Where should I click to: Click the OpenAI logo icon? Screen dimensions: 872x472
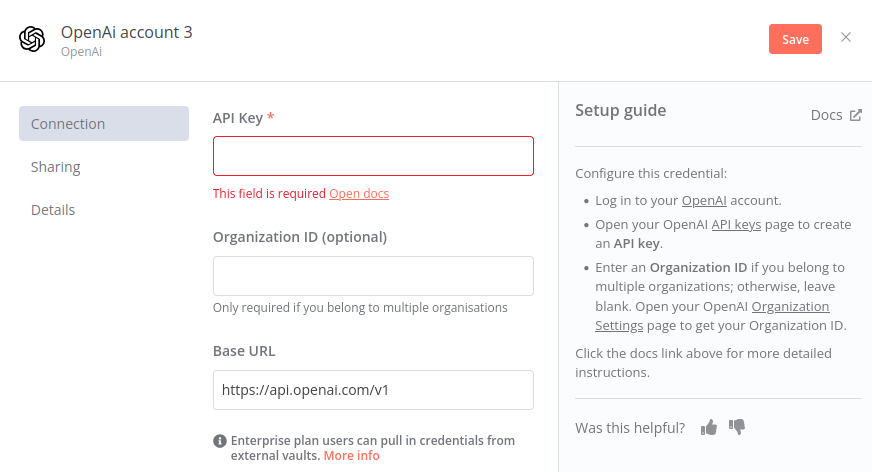click(32, 39)
